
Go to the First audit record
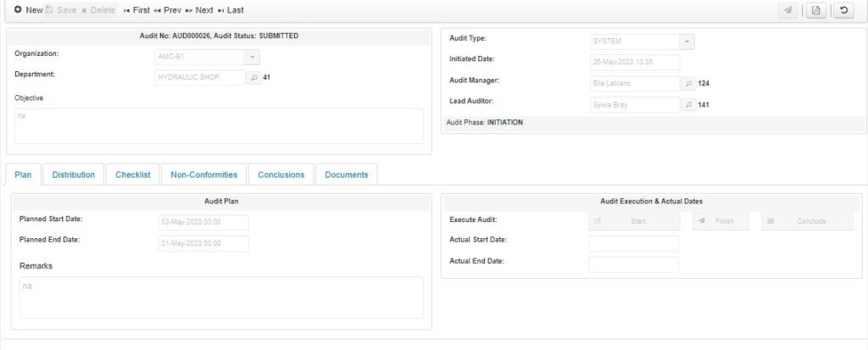point(136,10)
